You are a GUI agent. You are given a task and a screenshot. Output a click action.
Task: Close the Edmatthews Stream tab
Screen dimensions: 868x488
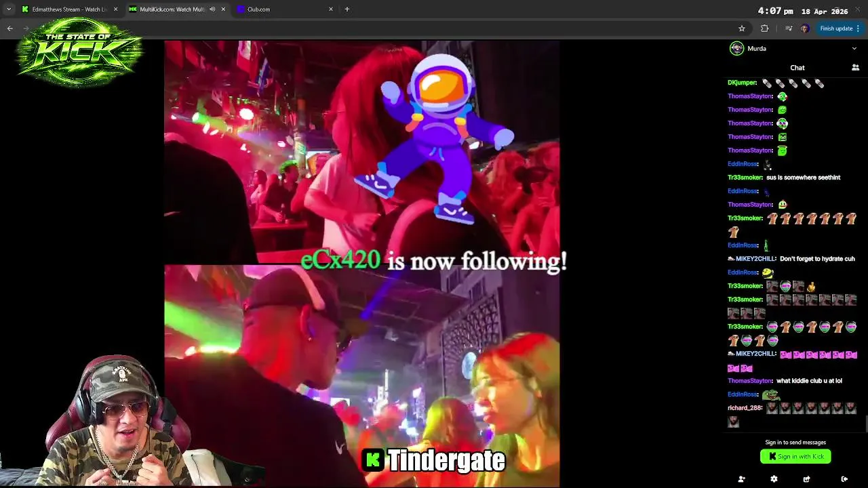pos(115,9)
